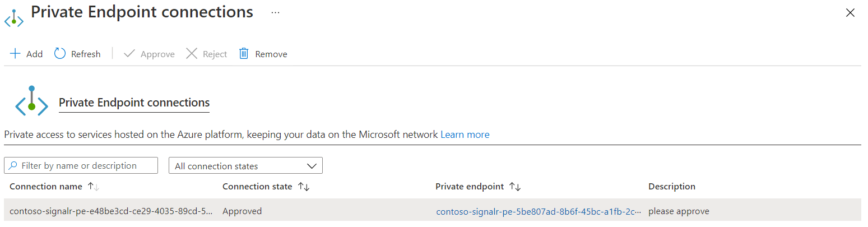
Task: Click the Description column header
Action: pyautogui.click(x=671, y=187)
